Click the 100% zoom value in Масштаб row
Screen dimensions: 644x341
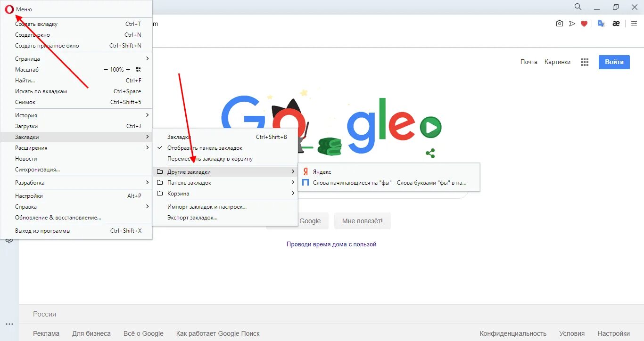coord(117,70)
